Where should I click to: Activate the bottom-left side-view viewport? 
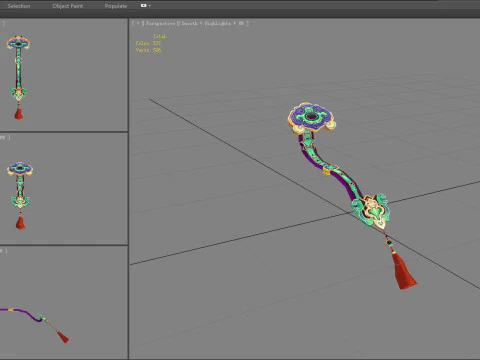click(x=63, y=303)
